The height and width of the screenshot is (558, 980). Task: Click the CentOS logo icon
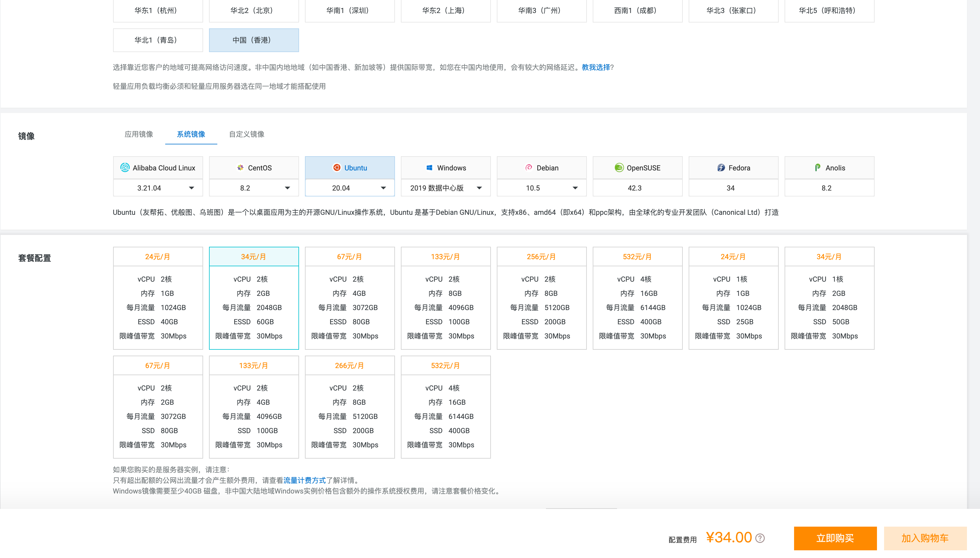pos(240,167)
